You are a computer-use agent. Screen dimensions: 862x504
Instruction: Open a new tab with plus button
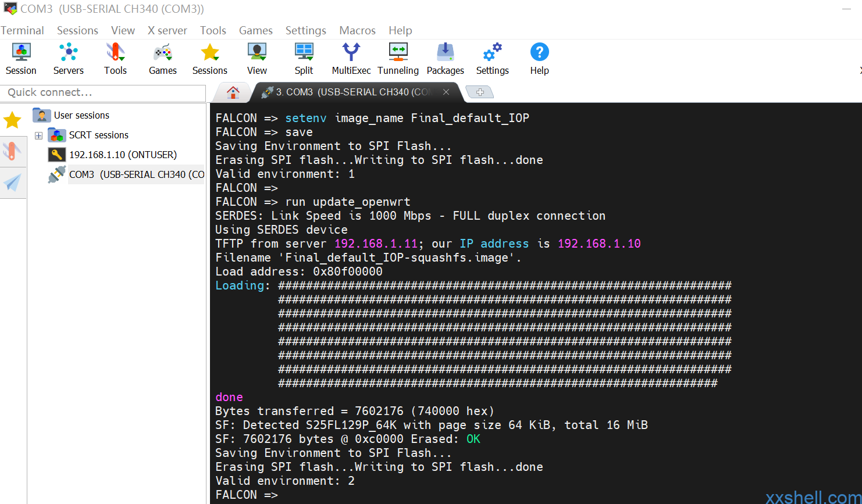[x=480, y=92]
